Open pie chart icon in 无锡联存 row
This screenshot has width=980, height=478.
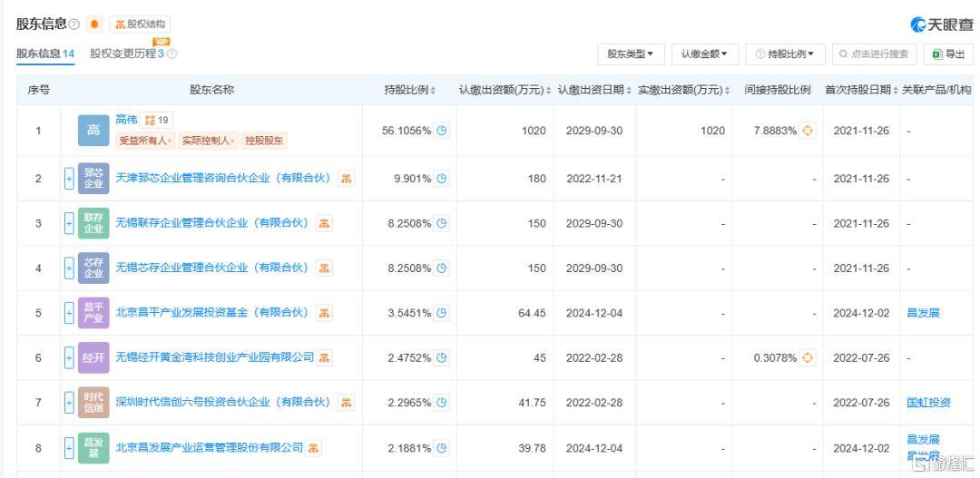(442, 223)
